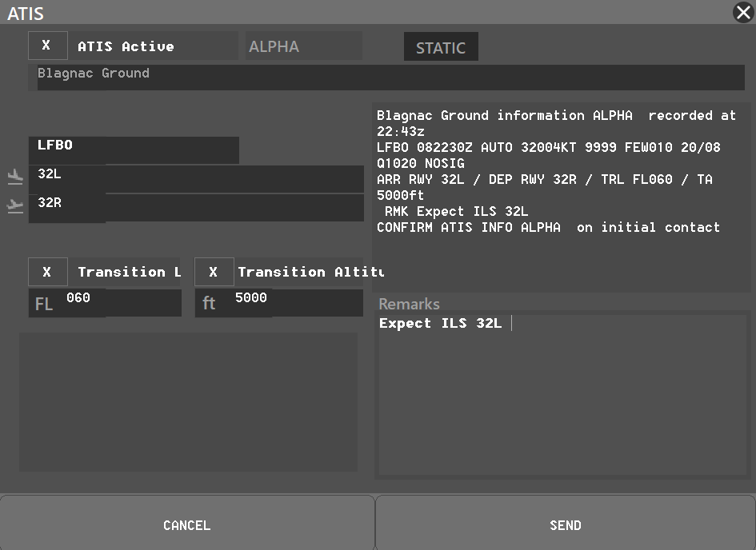Click the ATIS Active label text
This screenshot has height=550, width=756.
[126, 46]
